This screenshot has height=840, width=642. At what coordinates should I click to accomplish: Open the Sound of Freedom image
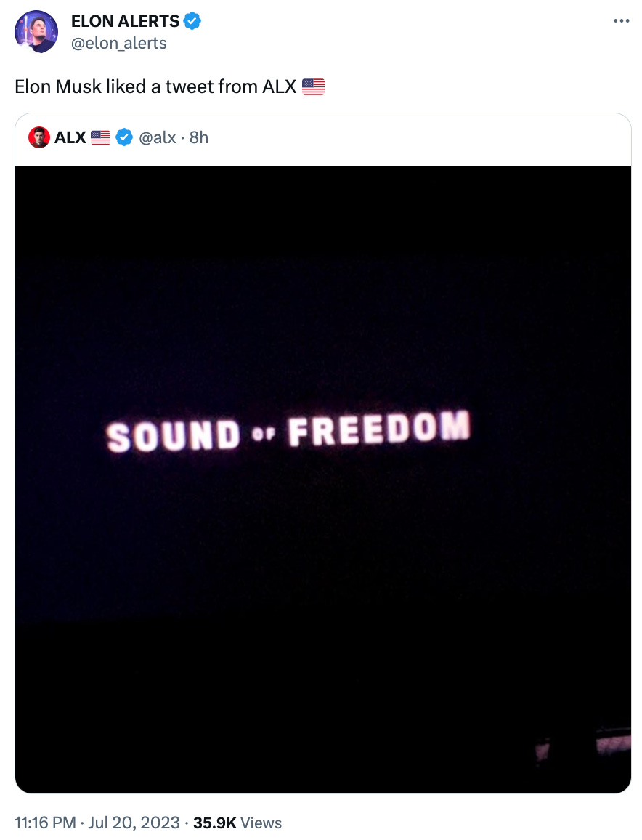pos(323,480)
